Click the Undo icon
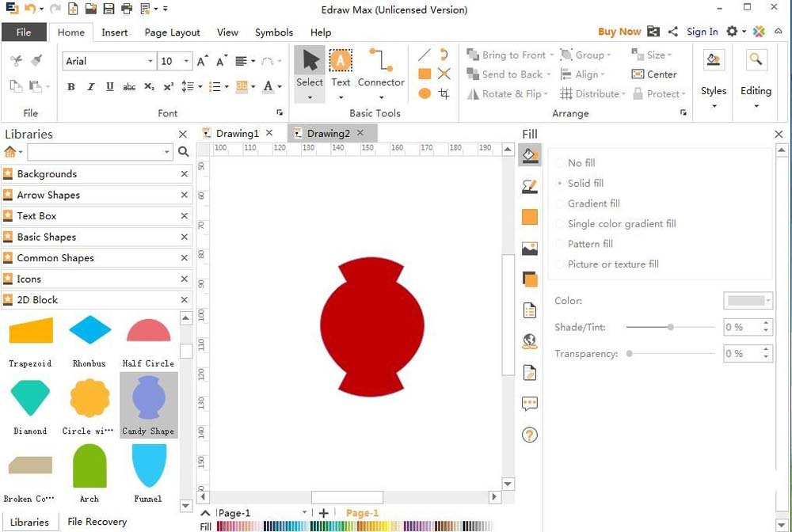Viewport: 792px width, 532px height. coord(29,9)
